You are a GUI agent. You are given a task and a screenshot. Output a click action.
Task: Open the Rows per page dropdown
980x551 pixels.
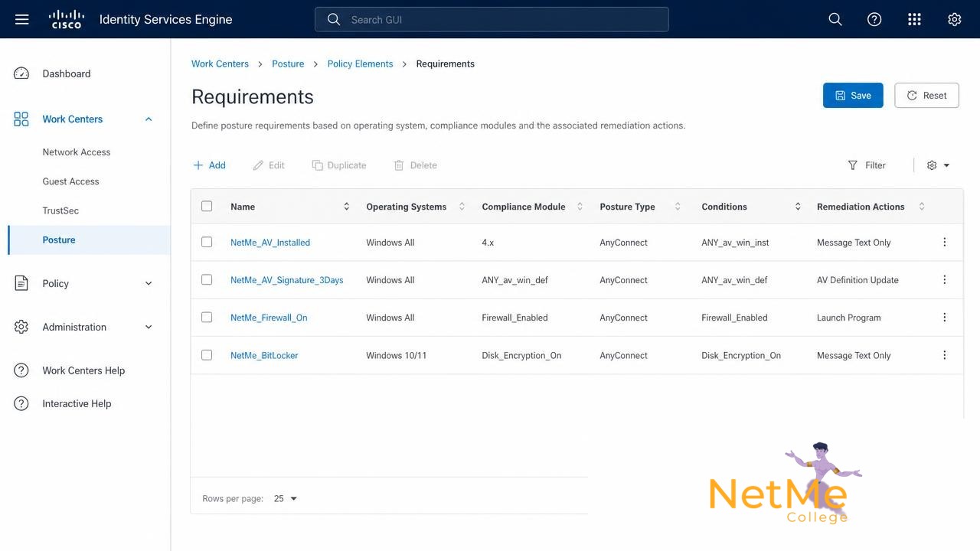point(285,498)
